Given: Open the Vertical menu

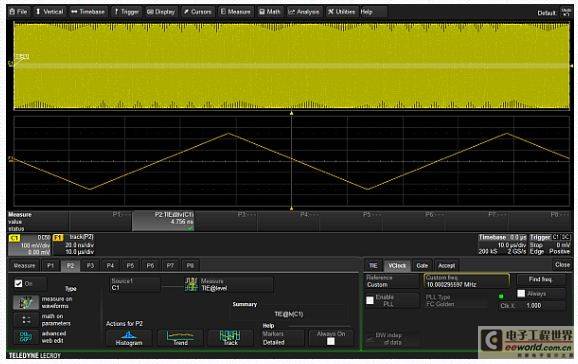Looking at the screenshot, I should (x=49, y=12).
